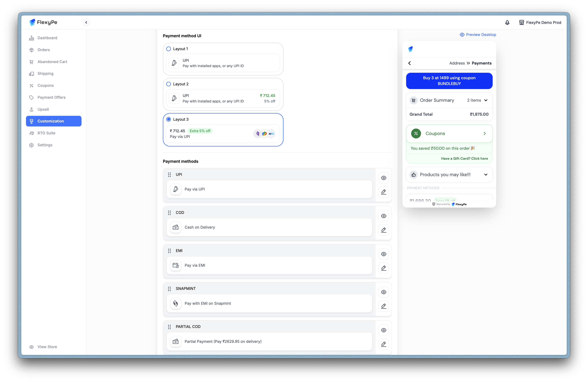Viewport: 588px width, 382px height.
Task: Click the drag handle of the EMI method
Action: pyautogui.click(x=169, y=251)
